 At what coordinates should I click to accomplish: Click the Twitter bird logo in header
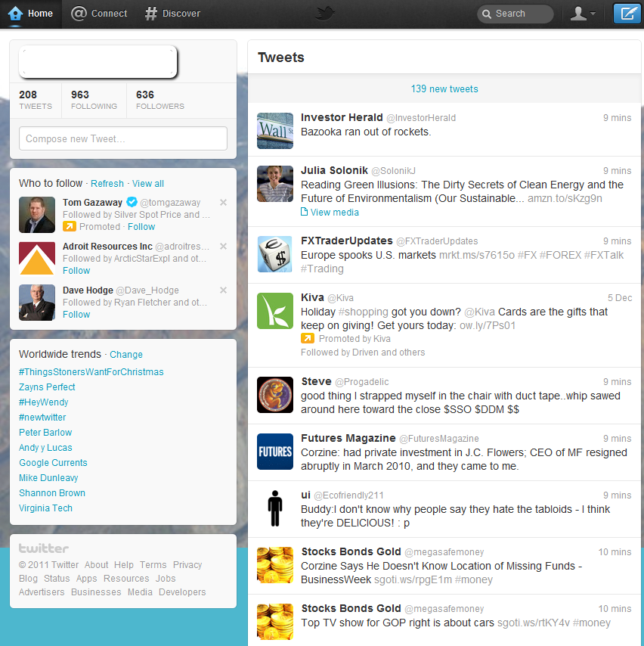pos(324,14)
